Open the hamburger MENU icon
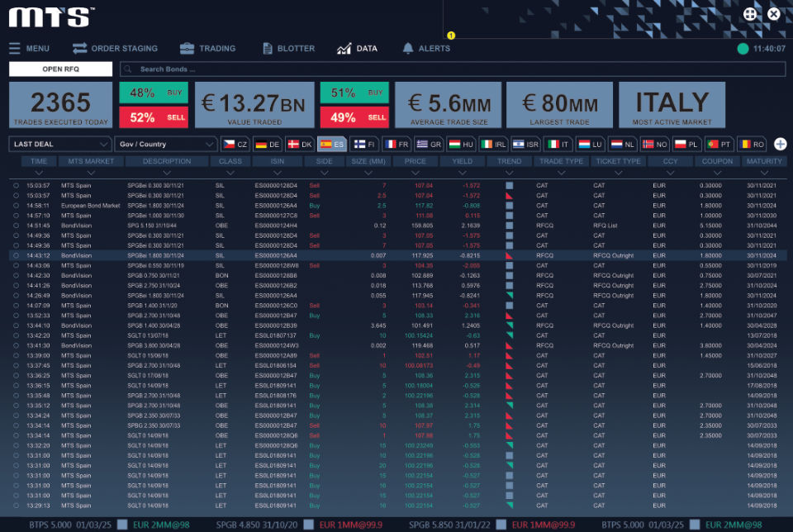The image size is (793, 532). [x=15, y=49]
